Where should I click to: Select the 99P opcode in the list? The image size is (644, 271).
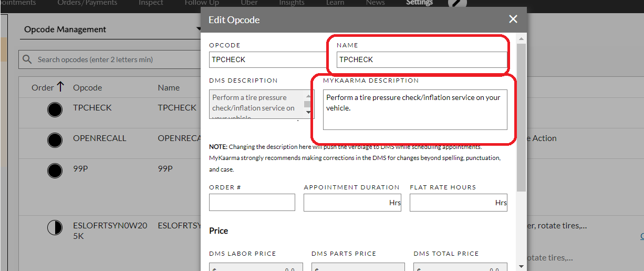(81, 168)
